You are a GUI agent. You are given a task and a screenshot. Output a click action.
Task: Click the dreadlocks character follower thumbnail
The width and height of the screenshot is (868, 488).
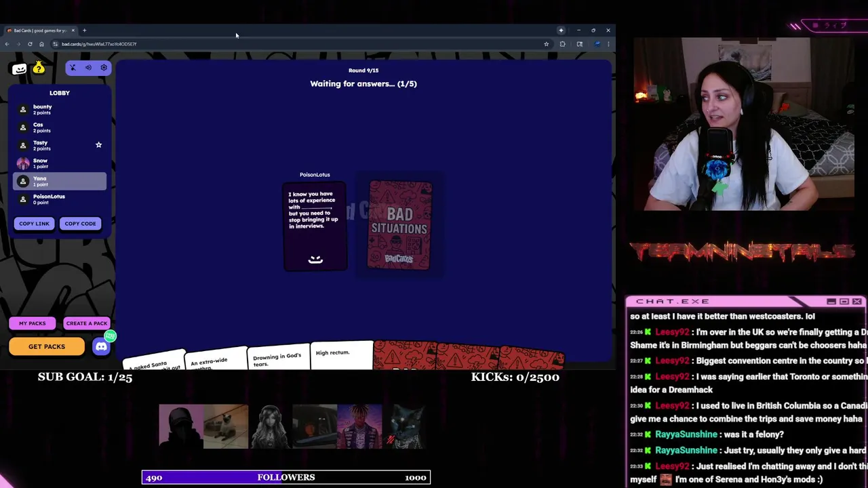[359, 426]
